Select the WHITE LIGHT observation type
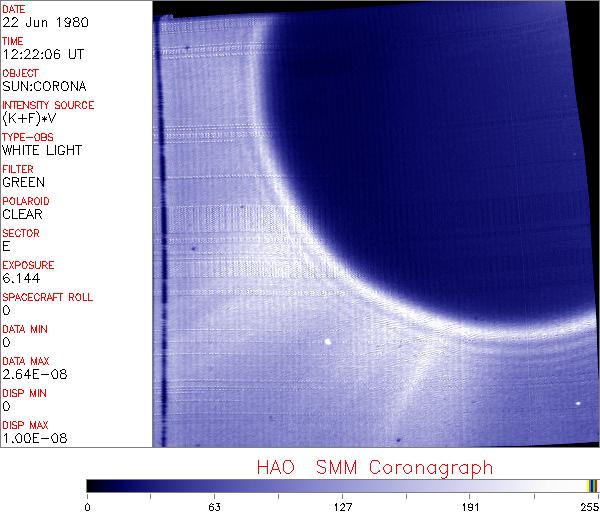Screen dimensions: 600x512 [42, 150]
